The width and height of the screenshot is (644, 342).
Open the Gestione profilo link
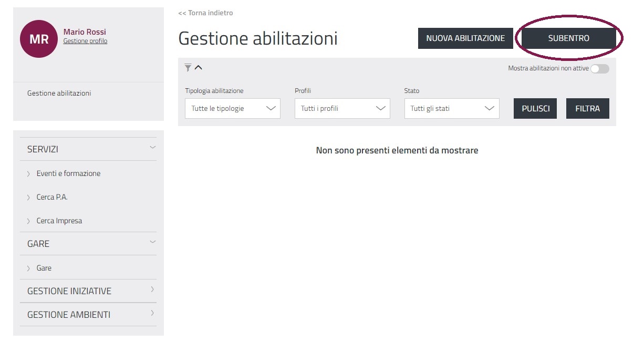(85, 41)
